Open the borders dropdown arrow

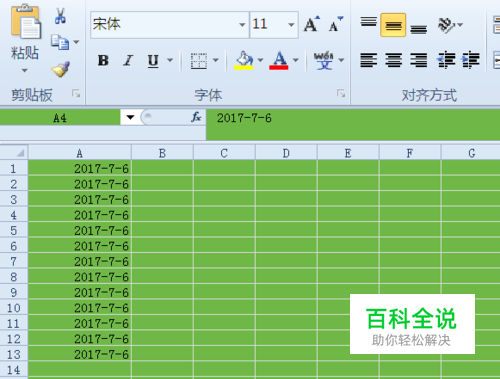216,60
